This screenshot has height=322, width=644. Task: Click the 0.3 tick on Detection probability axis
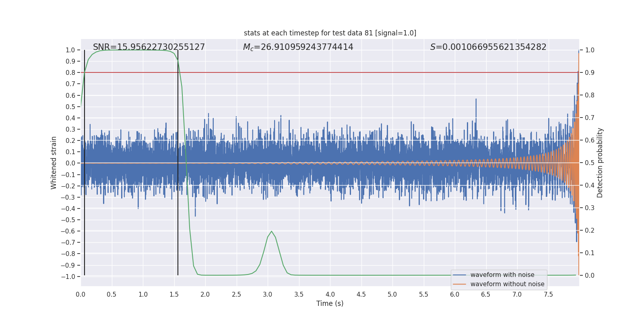click(590, 208)
